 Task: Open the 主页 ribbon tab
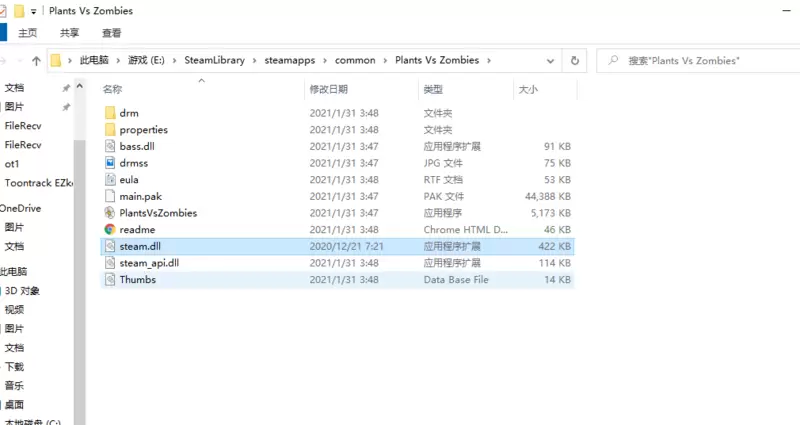click(28, 33)
